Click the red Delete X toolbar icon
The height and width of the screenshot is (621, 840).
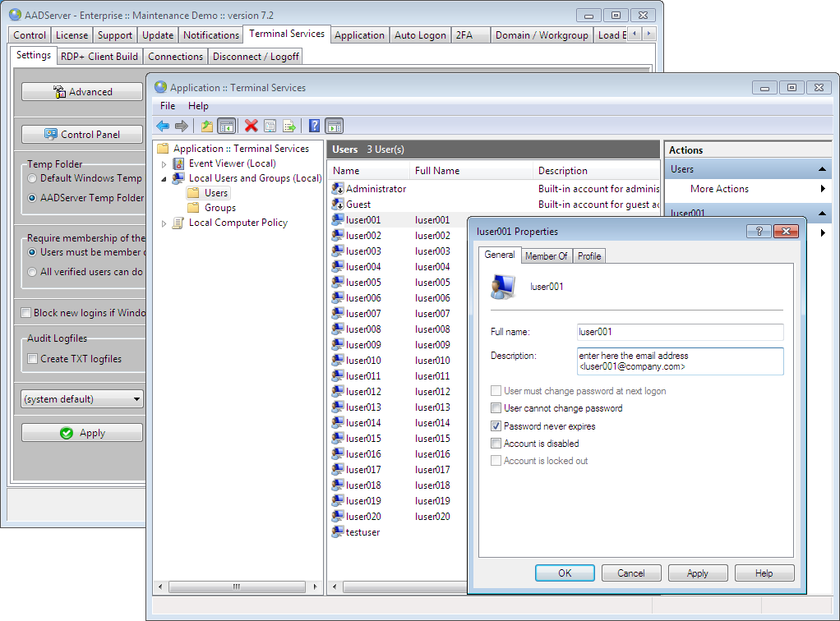coord(252,126)
